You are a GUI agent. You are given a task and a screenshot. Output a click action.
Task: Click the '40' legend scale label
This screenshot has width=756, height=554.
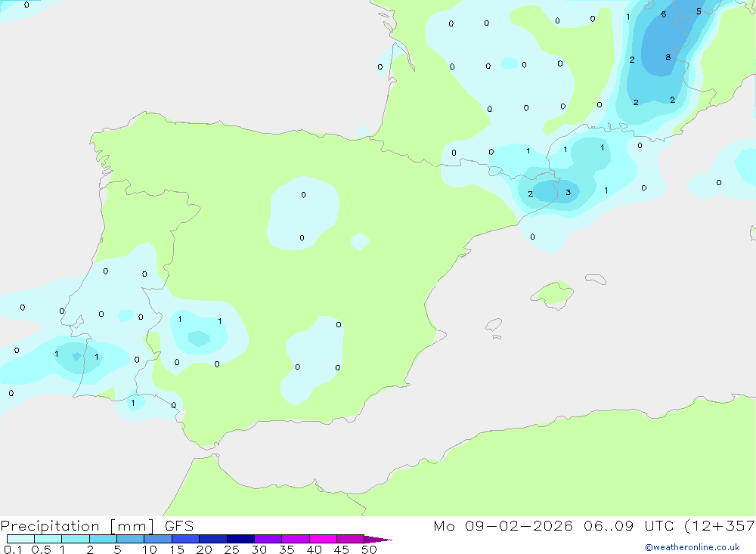[314, 549]
